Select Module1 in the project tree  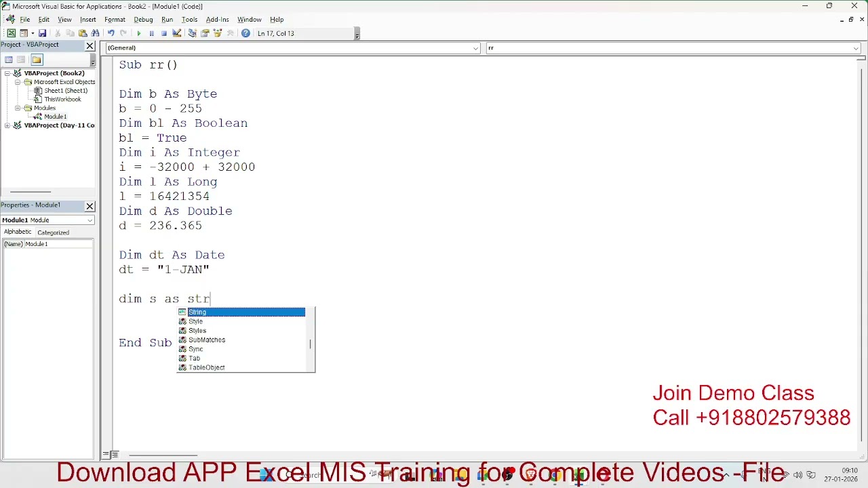click(x=55, y=117)
